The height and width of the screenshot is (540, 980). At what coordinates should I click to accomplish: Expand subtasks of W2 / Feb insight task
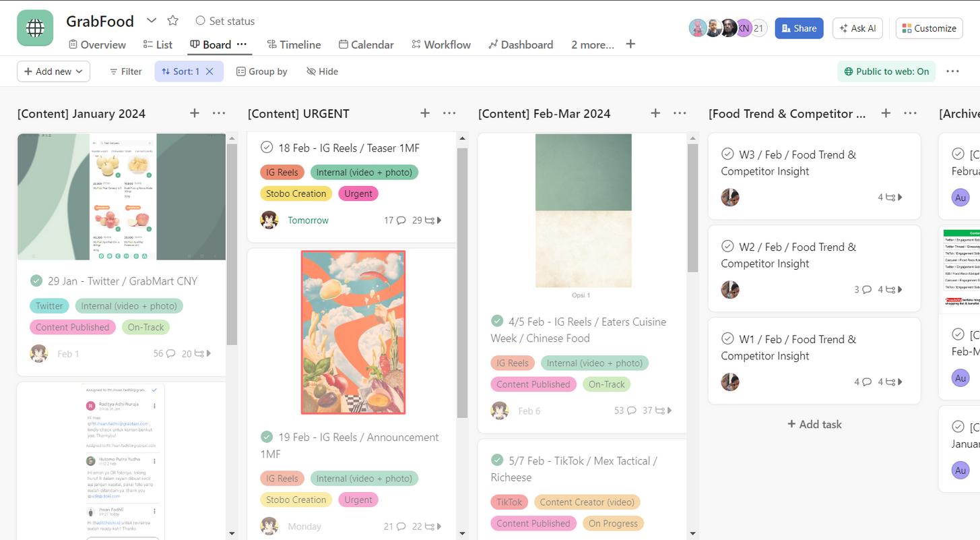click(890, 290)
